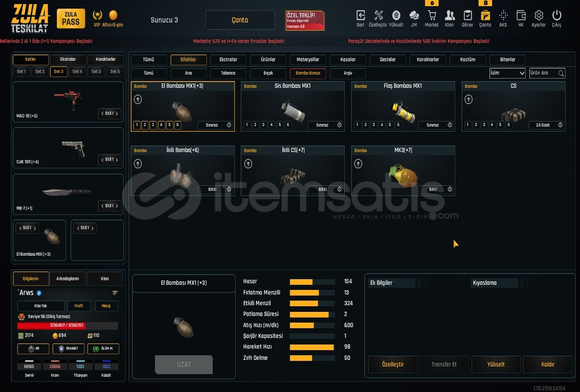The height and width of the screenshot is (392, 580).
Task: Open the JM icon in top bar
Action: pyautogui.click(x=414, y=16)
